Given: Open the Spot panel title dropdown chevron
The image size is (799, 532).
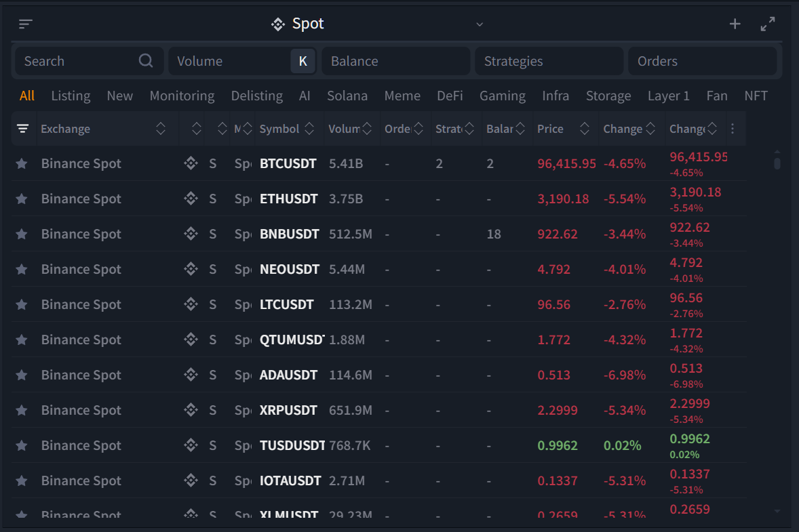Looking at the screenshot, I should pos(480,24).
